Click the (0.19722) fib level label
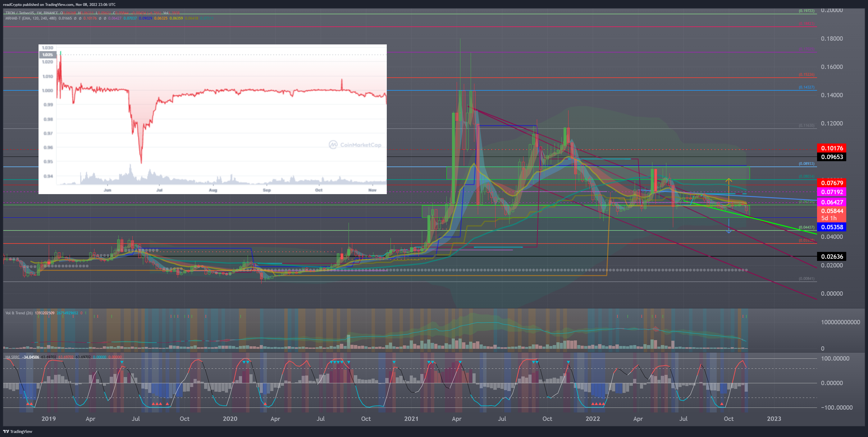Screen dimensions: 868x437 806,11
